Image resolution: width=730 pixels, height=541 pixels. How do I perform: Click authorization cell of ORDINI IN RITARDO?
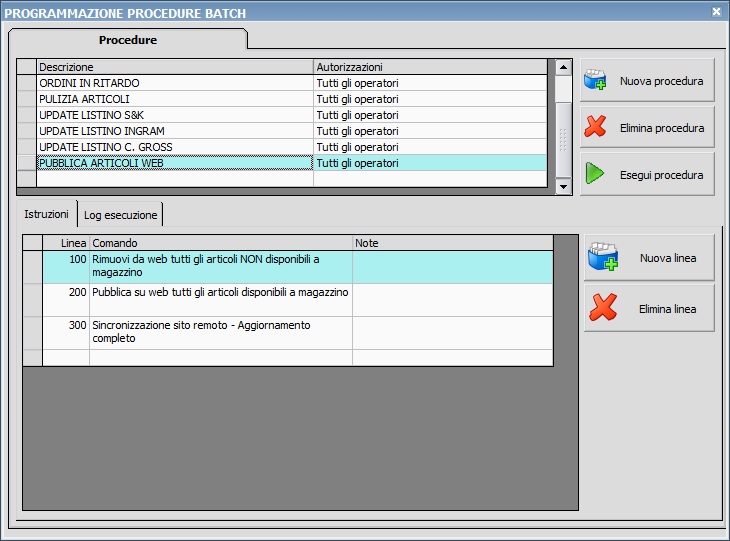point(430,83)
